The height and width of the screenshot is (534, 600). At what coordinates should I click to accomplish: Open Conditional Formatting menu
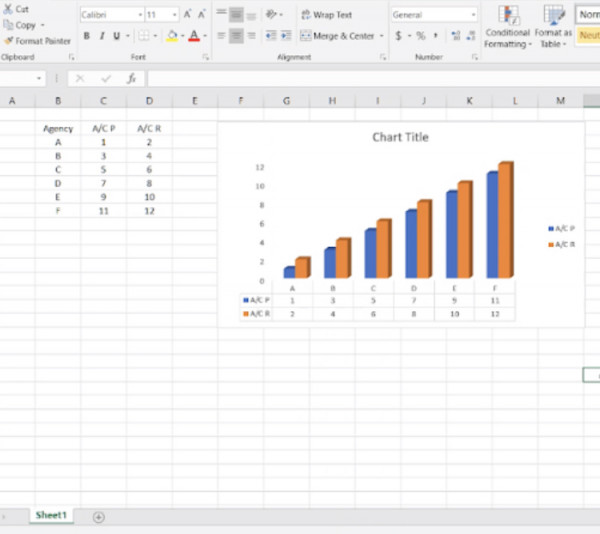(508, 27)
